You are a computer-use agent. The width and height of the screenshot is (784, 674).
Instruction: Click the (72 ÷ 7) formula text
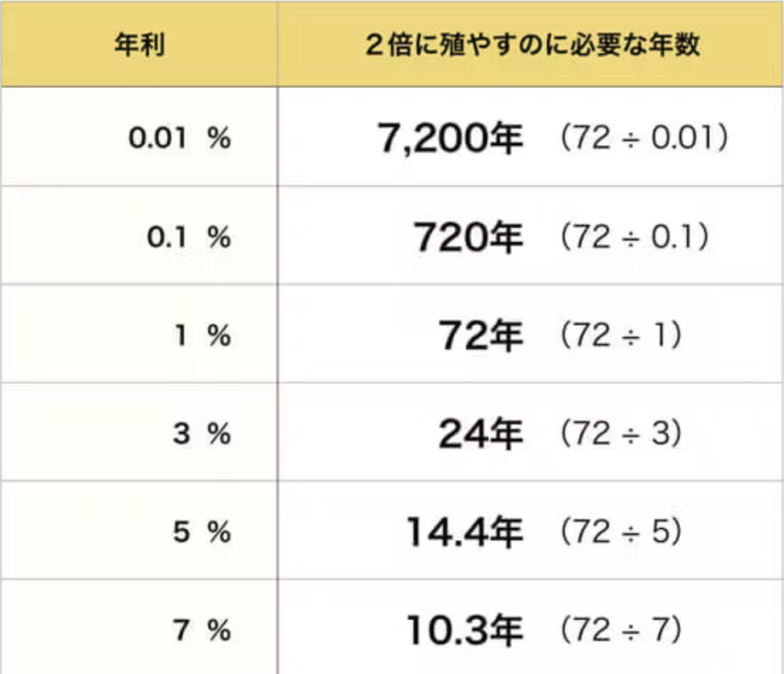tap(620, 630)
